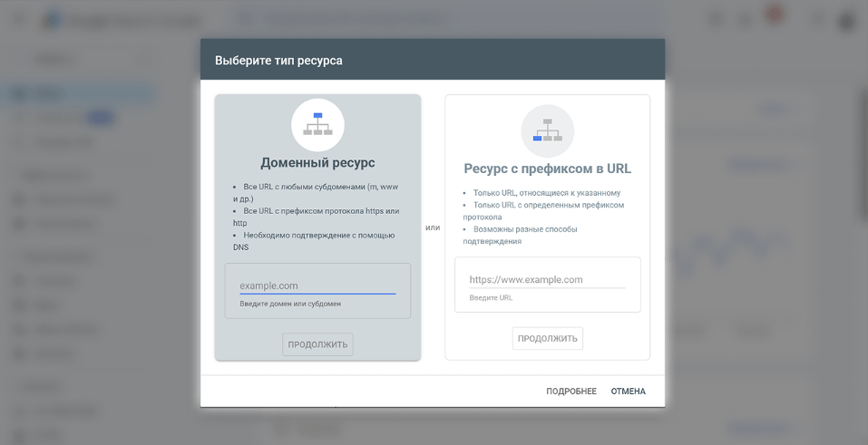
Task: Click the text Введите домен или субдомен
Action: [290, 304]
